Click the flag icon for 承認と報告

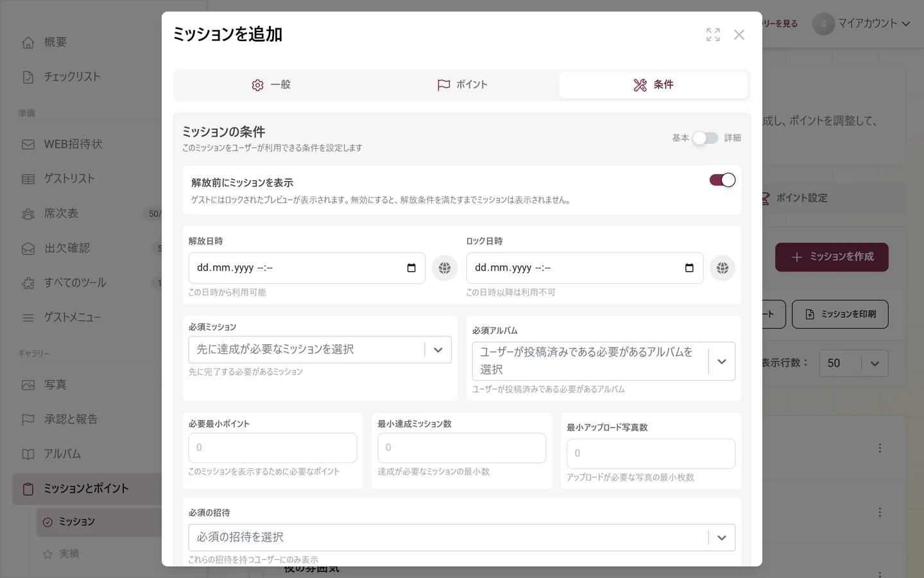point(28,419)
